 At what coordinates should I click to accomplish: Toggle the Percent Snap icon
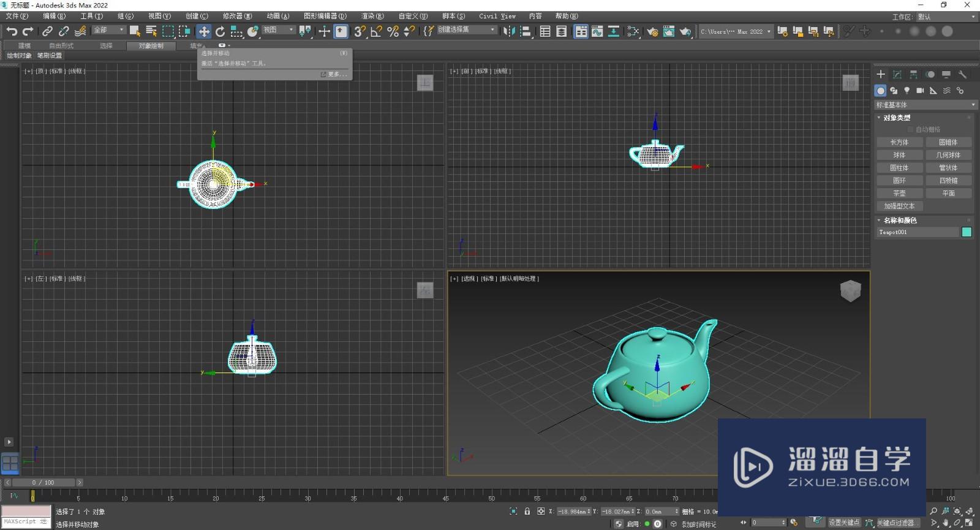pyautogui.click(x=393, y=31)
